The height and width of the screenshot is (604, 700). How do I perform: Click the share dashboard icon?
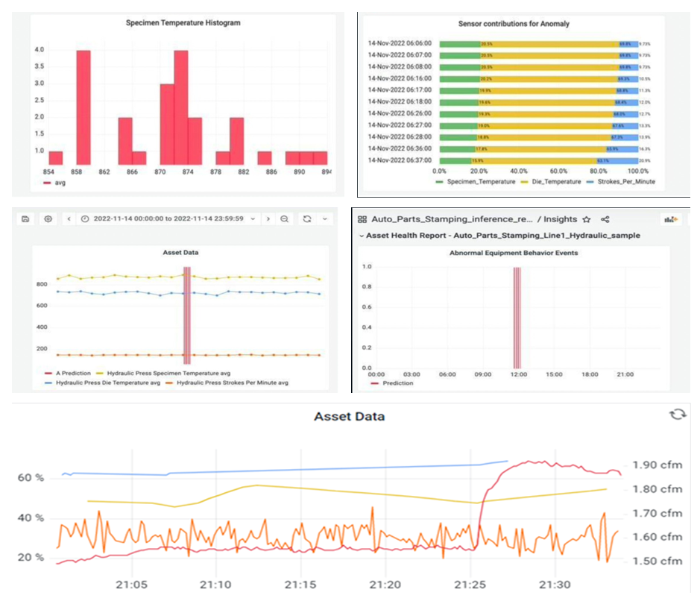point(605,219)
